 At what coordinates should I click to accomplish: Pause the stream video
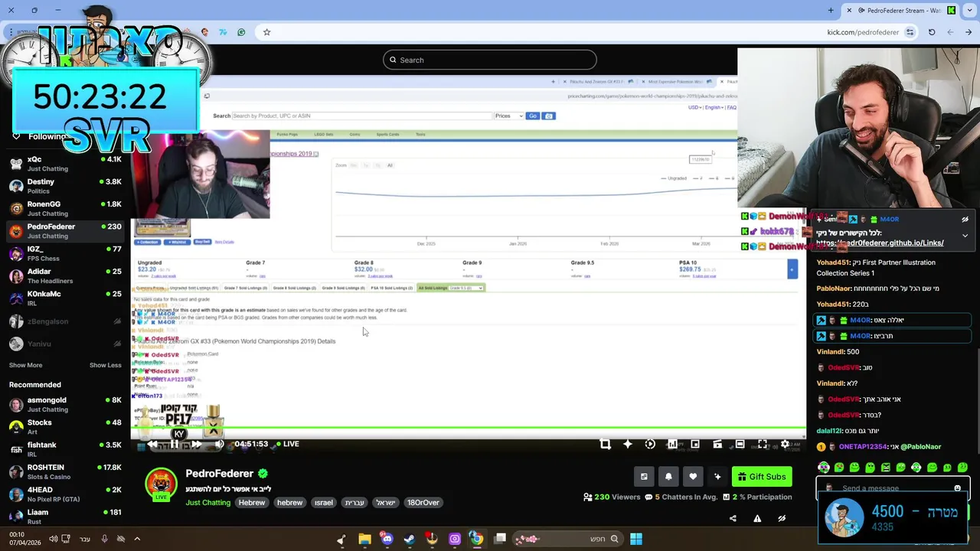click(x=175, y=444)
